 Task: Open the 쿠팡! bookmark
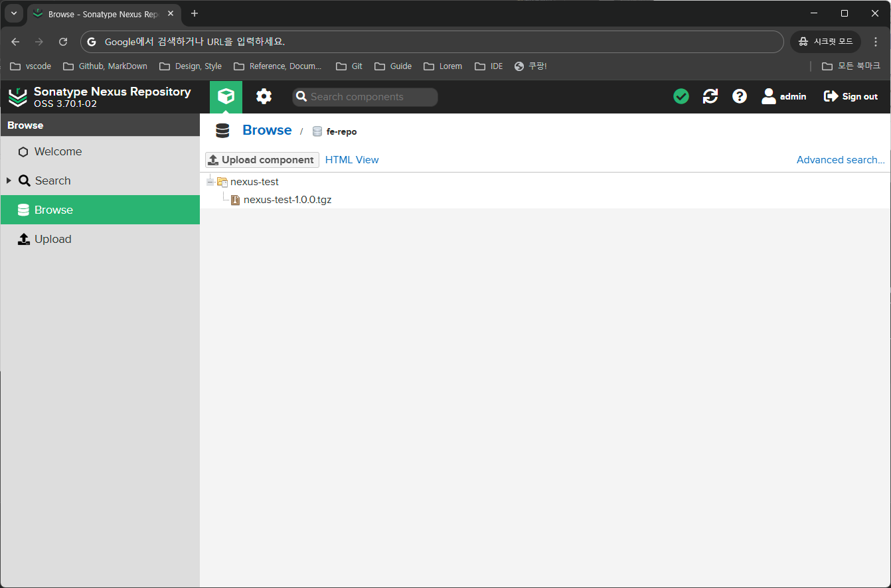tap(530, 66)
